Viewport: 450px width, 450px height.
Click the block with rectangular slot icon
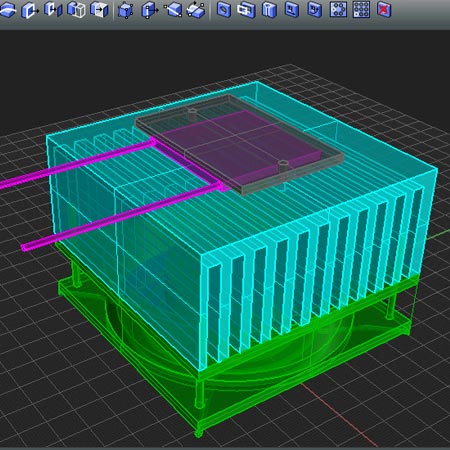click(x=246, y=10)
